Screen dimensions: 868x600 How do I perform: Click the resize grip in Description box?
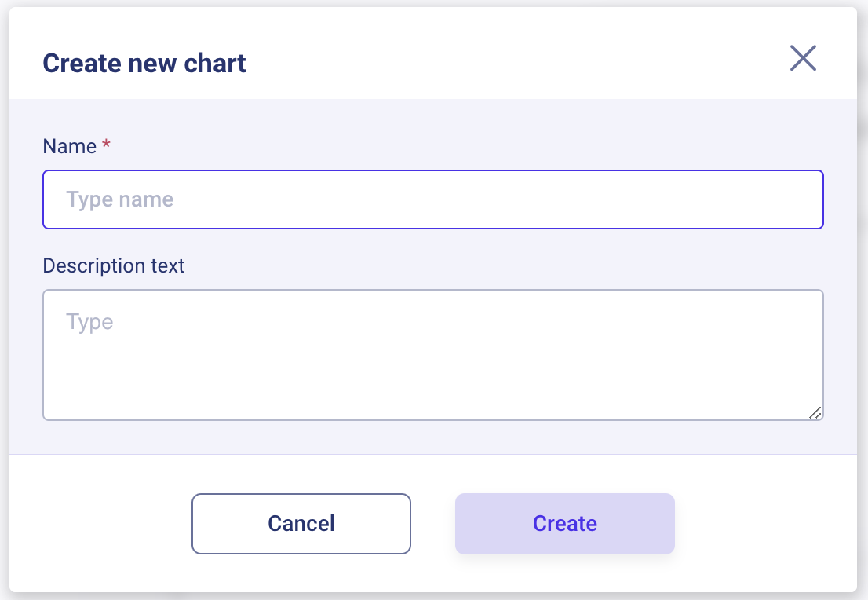(815, 412)
